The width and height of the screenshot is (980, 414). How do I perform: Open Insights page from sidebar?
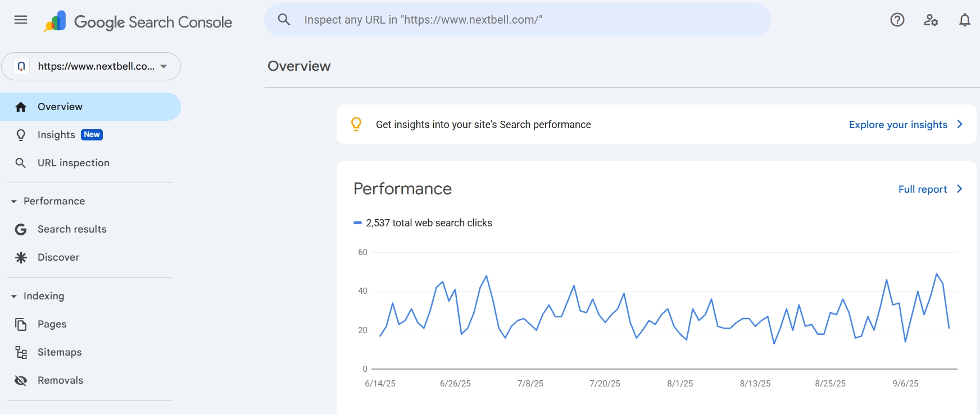(56, 135)
